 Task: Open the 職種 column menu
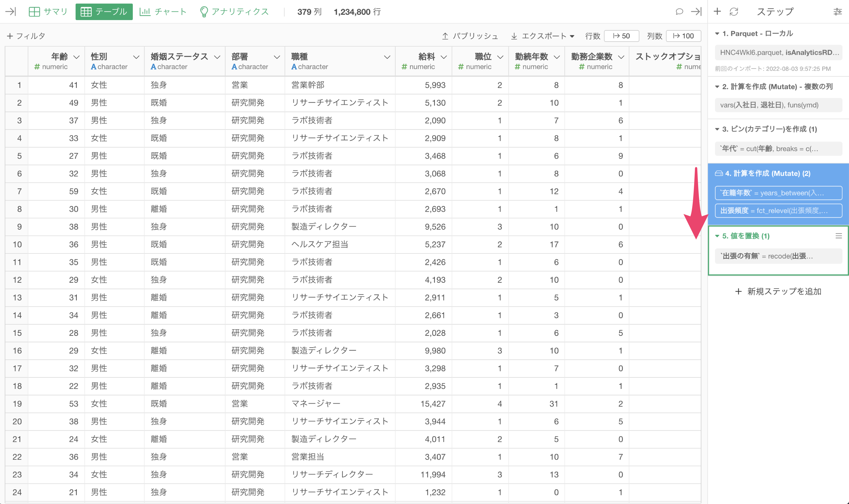(387, 57)
